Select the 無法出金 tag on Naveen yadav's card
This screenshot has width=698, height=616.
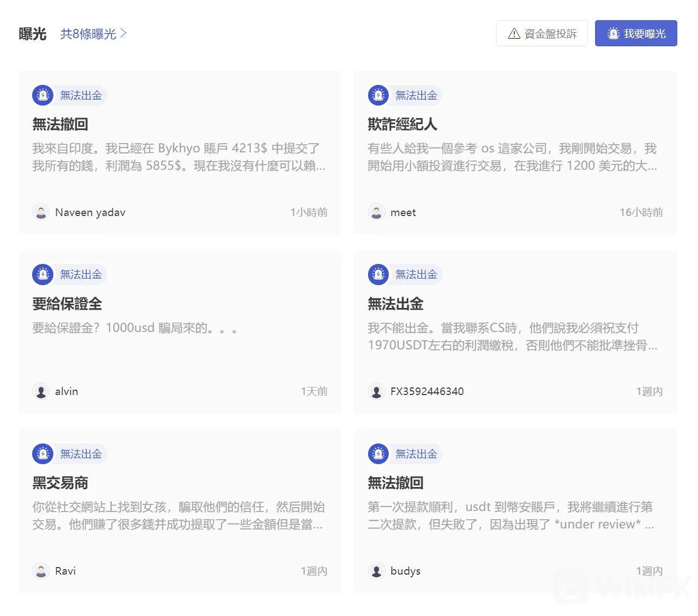click(x=81, y=95)
